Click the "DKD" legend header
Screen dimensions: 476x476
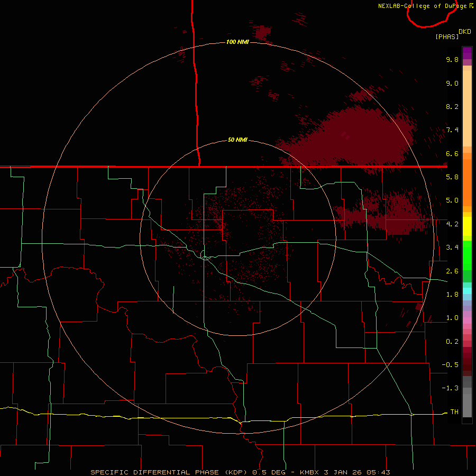click(465, 32)
